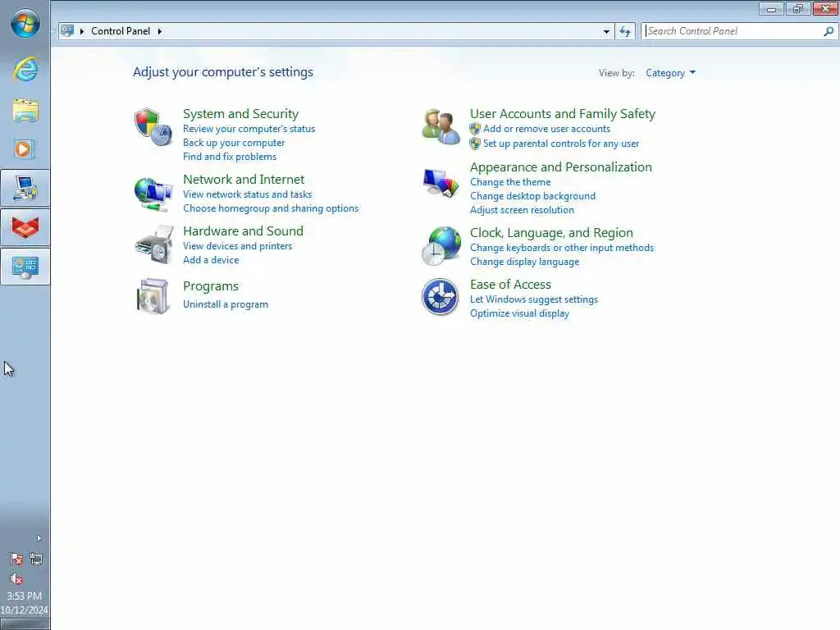Click the Programs disc box icon

point(153,295)
